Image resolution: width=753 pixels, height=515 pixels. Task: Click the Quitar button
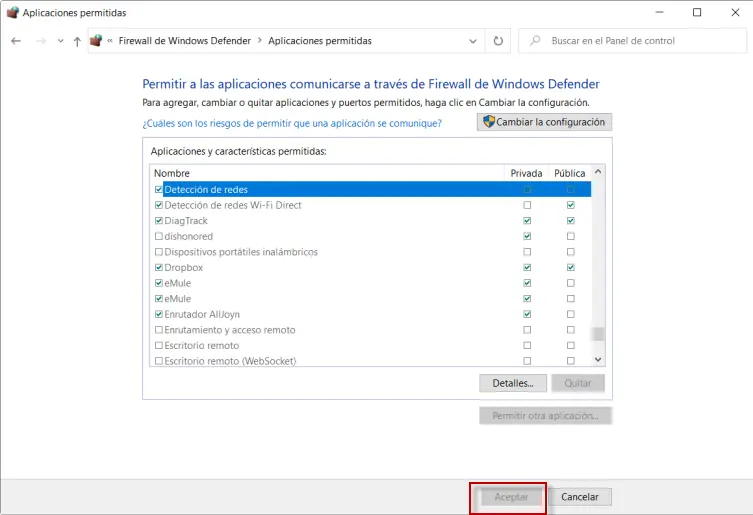(578, 383)
